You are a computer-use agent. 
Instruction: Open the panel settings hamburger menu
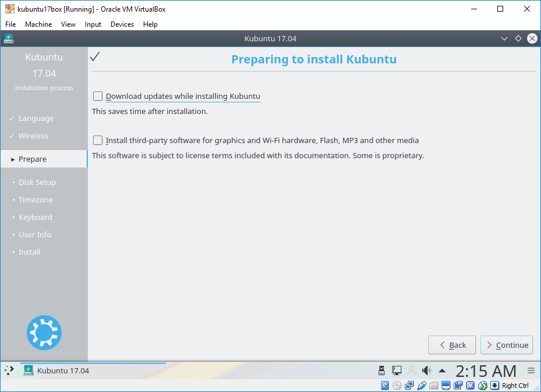pos(531,370)
